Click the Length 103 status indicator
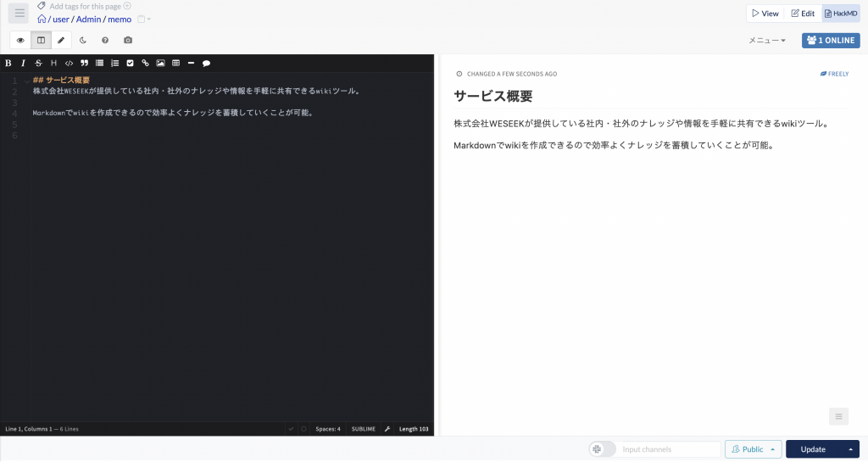 click(x=414, y=429)
